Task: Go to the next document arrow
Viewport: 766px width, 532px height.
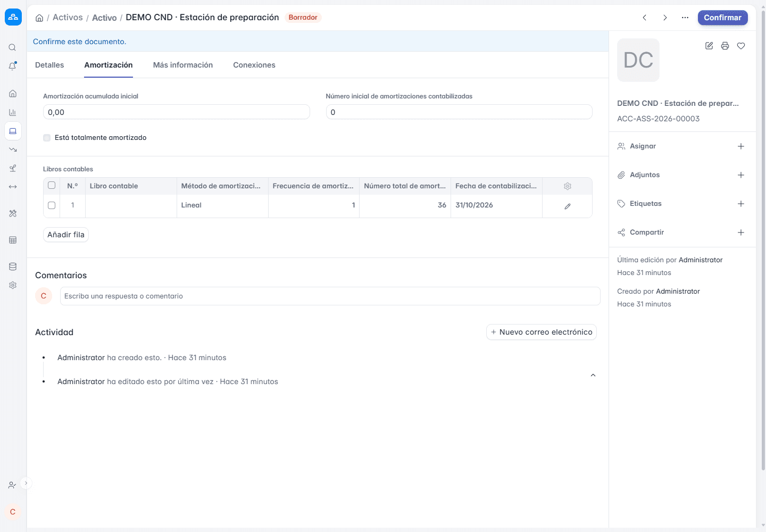Action: pyautogui.click(x=665, y=18)
